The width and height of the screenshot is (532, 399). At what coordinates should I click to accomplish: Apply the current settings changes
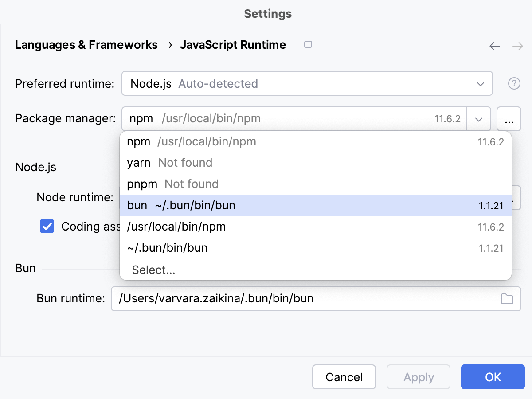pos(418,377)
